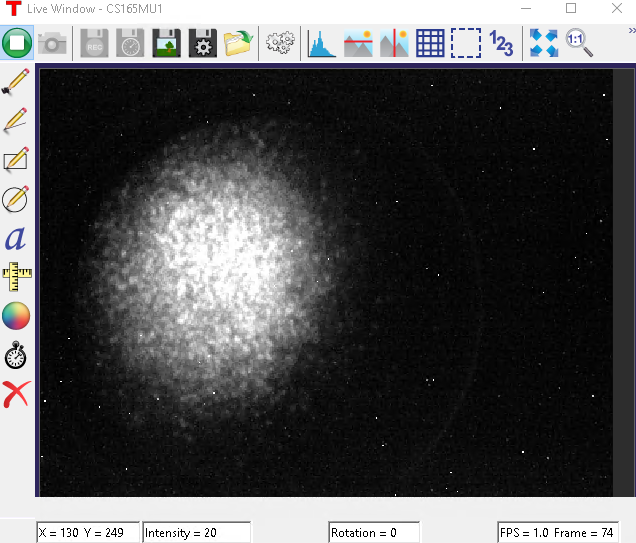Toggle the 123 measurement counter tool
636x543 pixels.
point(501,43)
